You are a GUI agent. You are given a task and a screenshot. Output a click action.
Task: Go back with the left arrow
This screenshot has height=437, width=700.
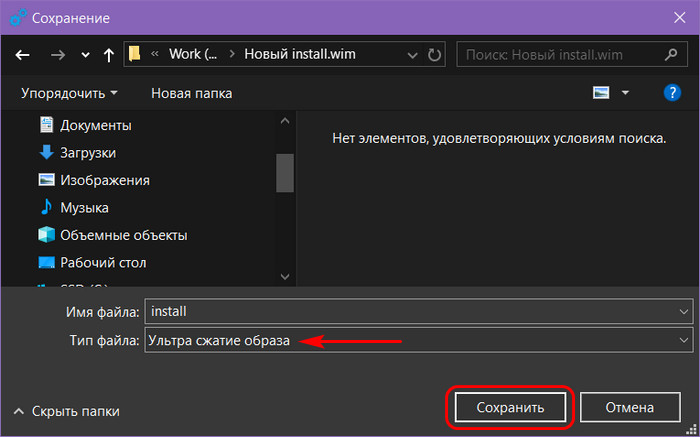coord(22,55)
